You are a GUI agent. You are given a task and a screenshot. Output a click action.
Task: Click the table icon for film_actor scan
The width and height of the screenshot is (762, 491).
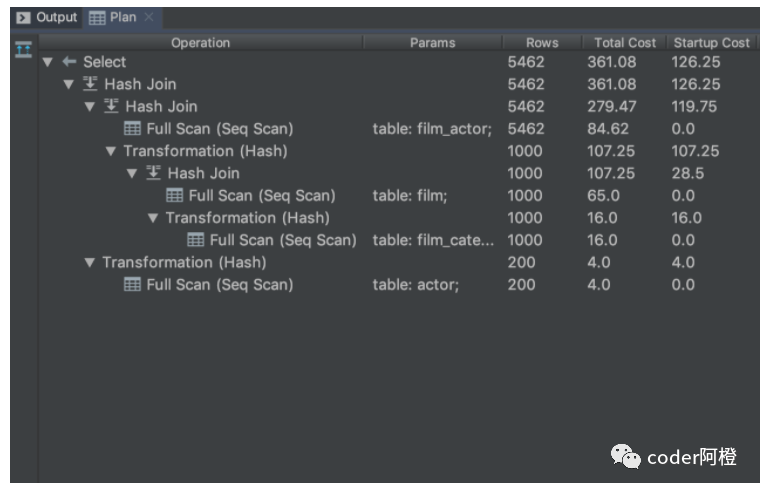click(x=132, y=129)
